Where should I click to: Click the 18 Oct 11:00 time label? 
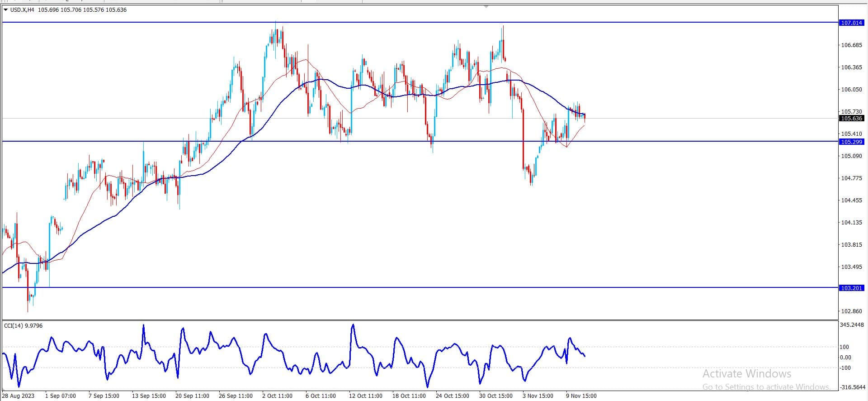pos(409,396)
